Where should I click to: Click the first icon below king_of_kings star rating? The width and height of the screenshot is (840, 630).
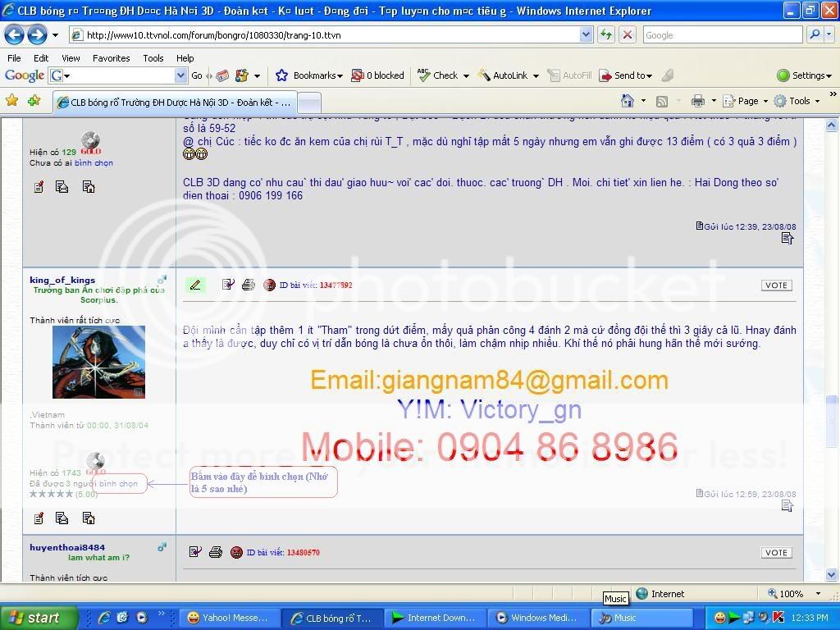[x=39, y=518]
